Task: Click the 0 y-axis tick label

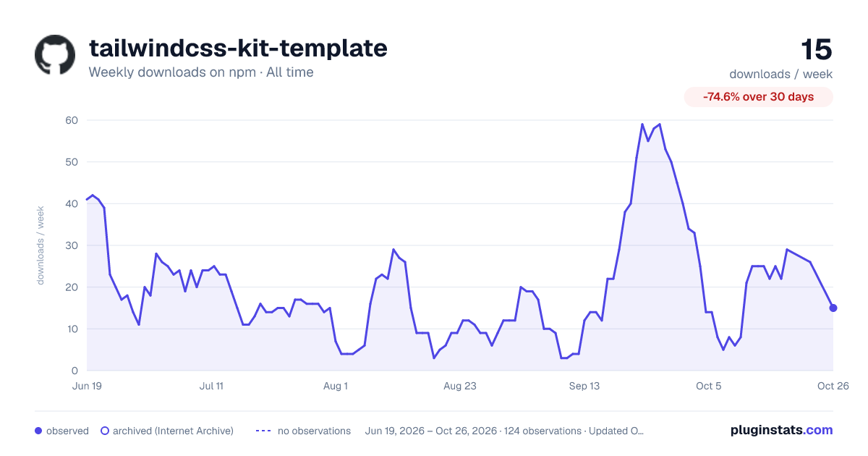Action: pos(75,371)
